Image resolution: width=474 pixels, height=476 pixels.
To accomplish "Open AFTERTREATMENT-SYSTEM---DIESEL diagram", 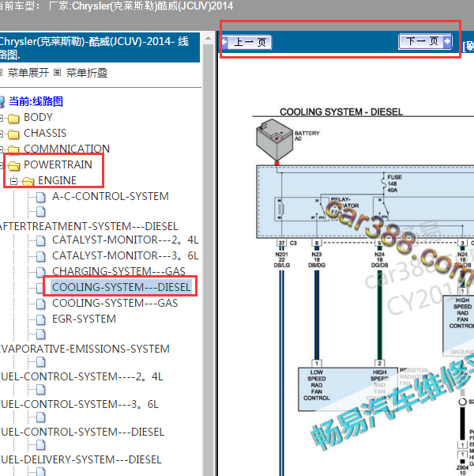I will click(x=88, y=226).
